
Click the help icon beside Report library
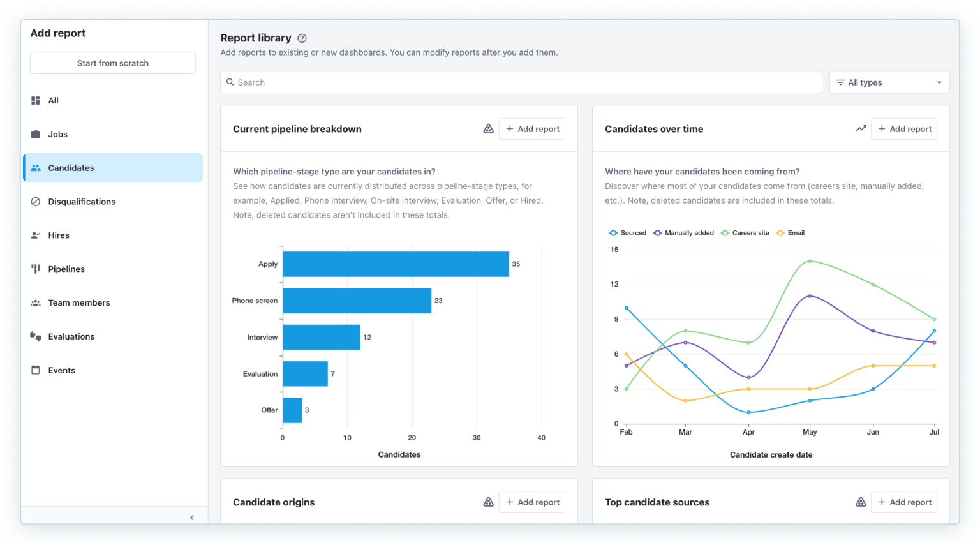[302, 38]
